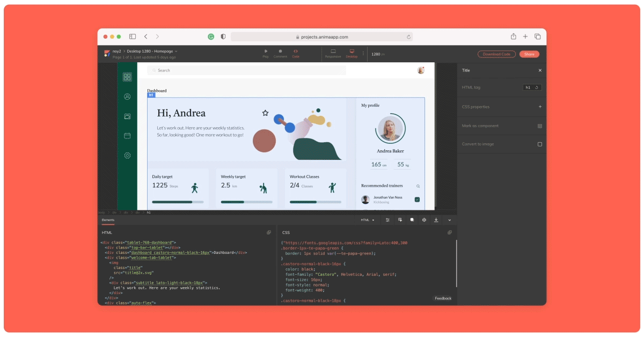Click the Feedback button
Image resolution: width=644 pixels, height=337 pixels.
tap(443, 298)
